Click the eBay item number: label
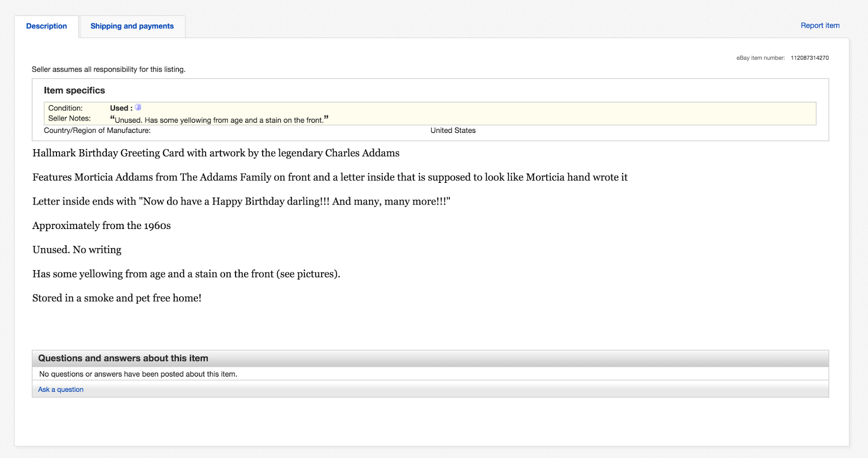Image resolution: width=868 pixels, height=458 pixels. point(761,58)
